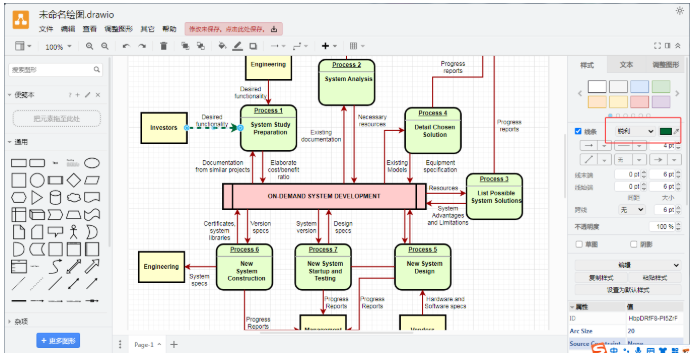Viewport: 691px width, 361px height.
Task: Select the triangle shape in the General palette
Action: click(x=37, y=197)
